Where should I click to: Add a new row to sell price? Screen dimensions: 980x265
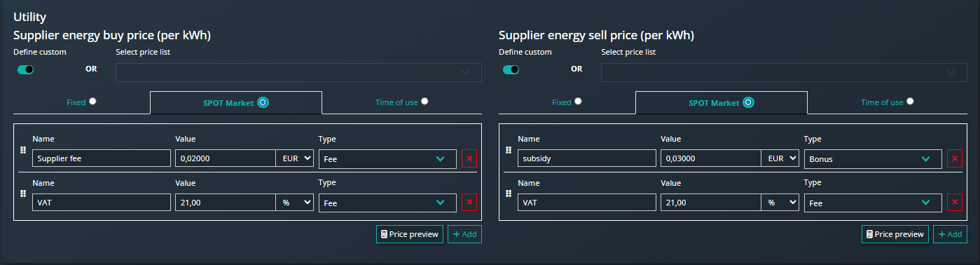(951, 234)
